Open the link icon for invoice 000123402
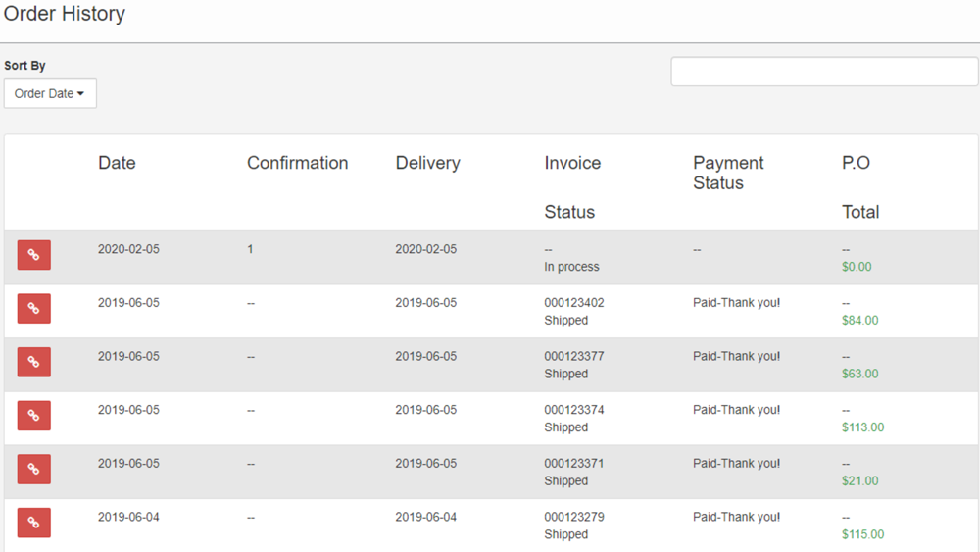The height and width of the screenshot is (552, 980). (33, 309)
